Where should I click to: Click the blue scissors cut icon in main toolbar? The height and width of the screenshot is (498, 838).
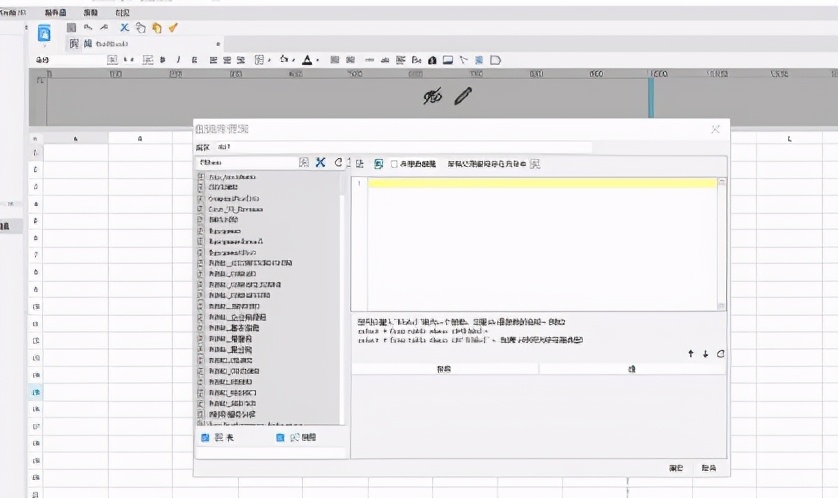(125, 27)
